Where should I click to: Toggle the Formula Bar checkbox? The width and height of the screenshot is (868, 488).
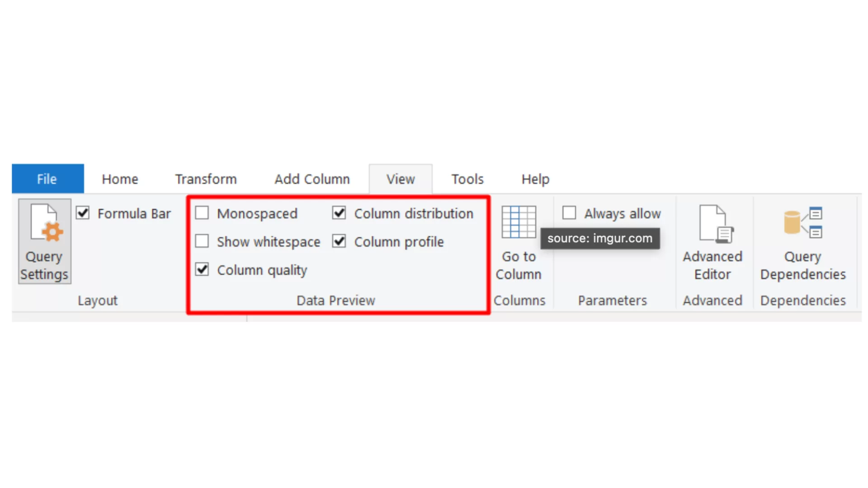(83, 213)
